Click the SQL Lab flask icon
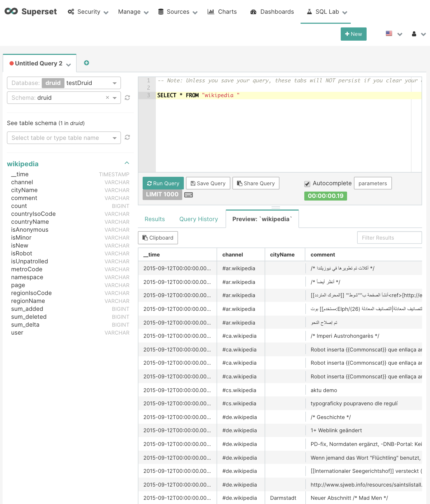Viewport: 430px width, 504px height. pyautogui.click(x=309, y=12)
